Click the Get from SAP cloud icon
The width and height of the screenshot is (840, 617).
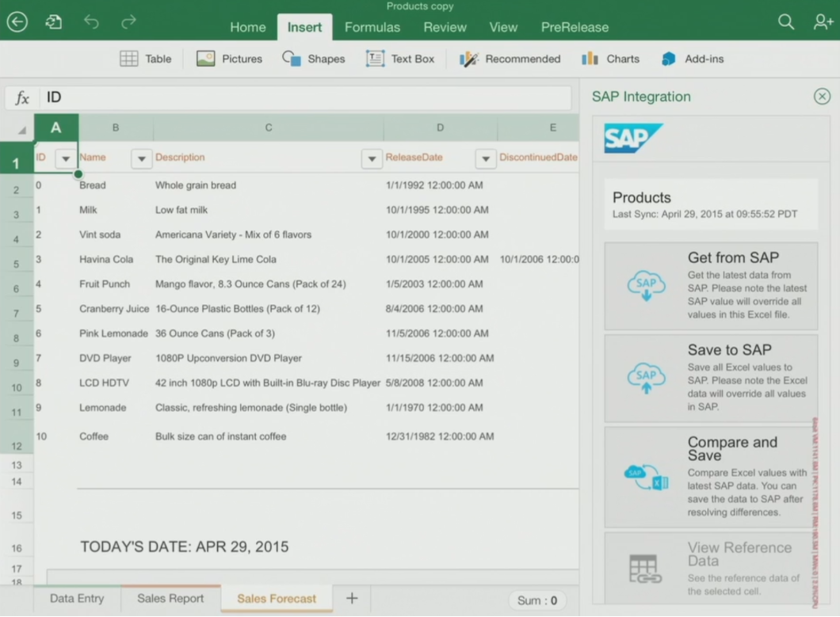click(x=646, y=286)
